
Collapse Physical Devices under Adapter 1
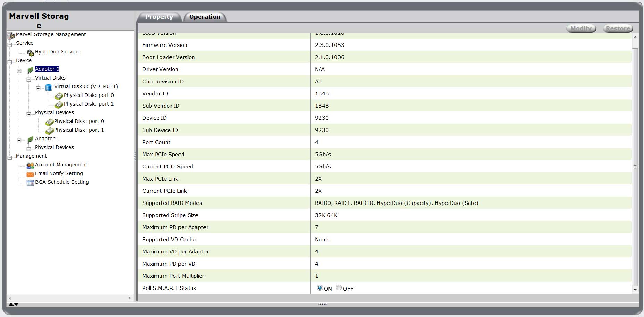tap(29, 149)
